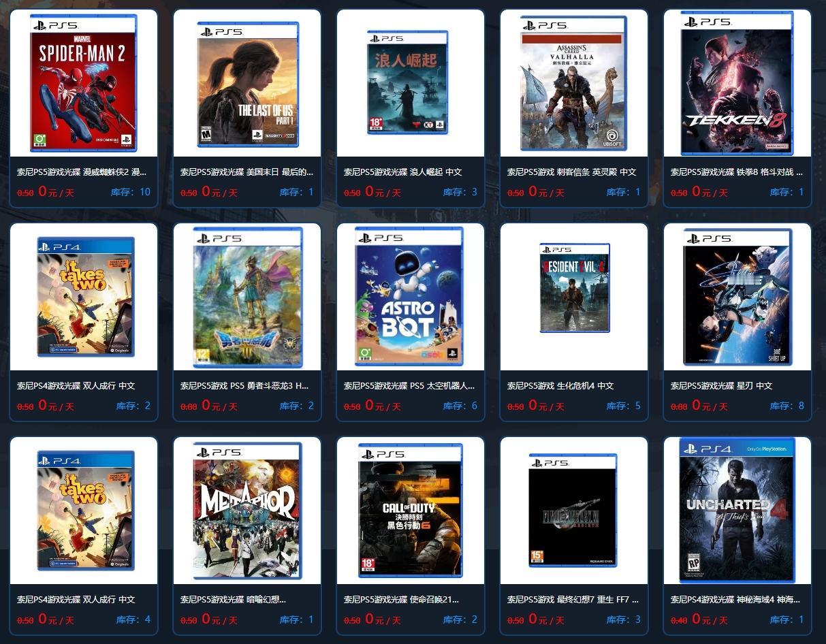
Task: Click the 刺客信条 英灵殿 0元/天 price
Action: (547, 192)
